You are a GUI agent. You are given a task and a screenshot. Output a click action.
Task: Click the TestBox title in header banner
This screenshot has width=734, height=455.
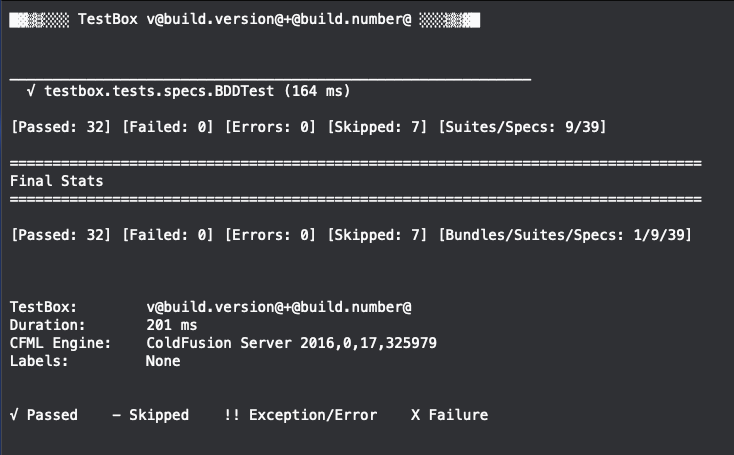click(x=108, y=19)
